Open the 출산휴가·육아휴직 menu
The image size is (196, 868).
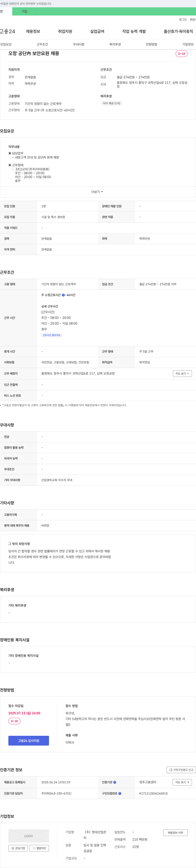pyautogui.click(x=178, y=31)
